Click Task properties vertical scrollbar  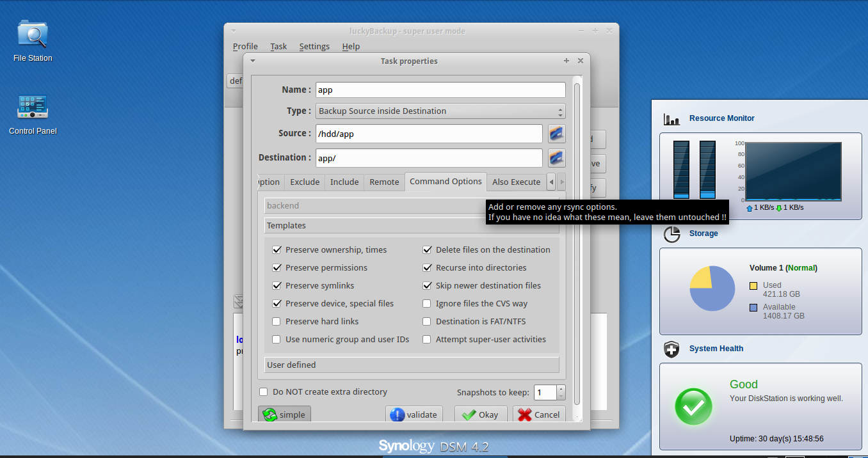point(577,243)
